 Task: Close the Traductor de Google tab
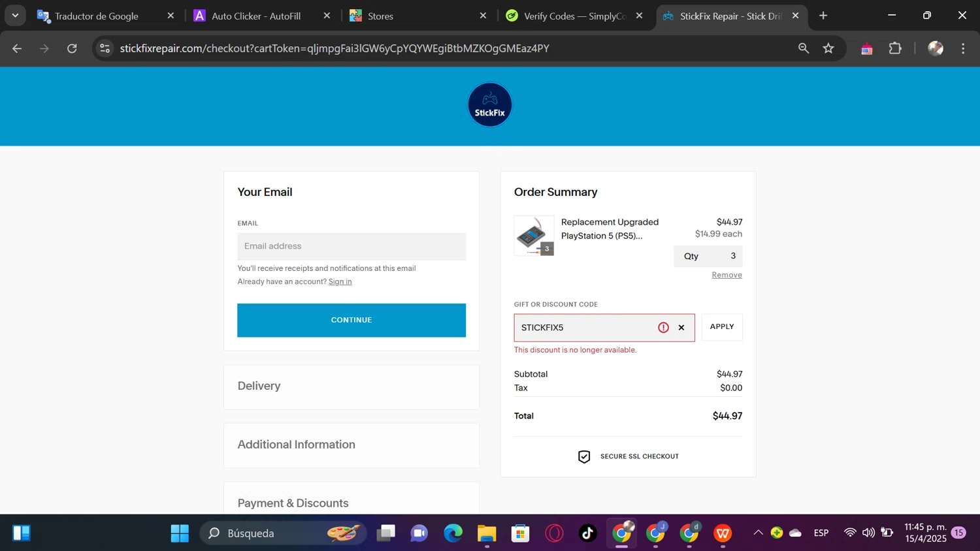[x=171, y=16]
